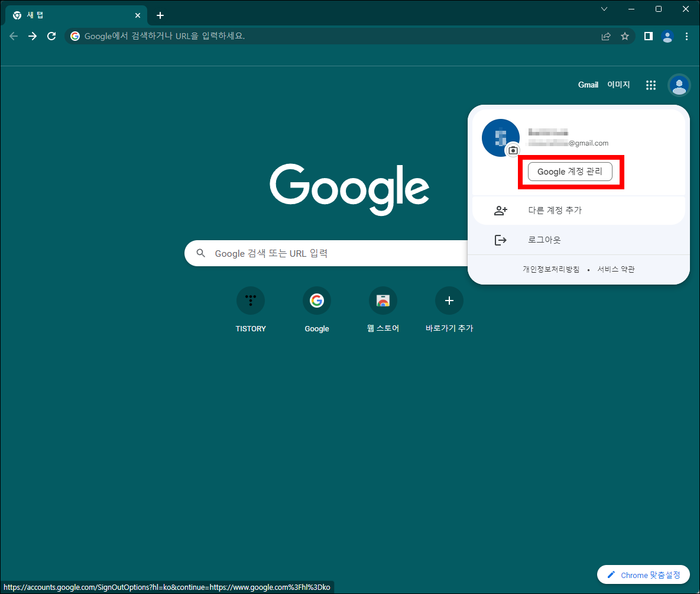700x594 pixels.
Task: Open the TISTORY shortcut
Action: click(x=251, y=310)
